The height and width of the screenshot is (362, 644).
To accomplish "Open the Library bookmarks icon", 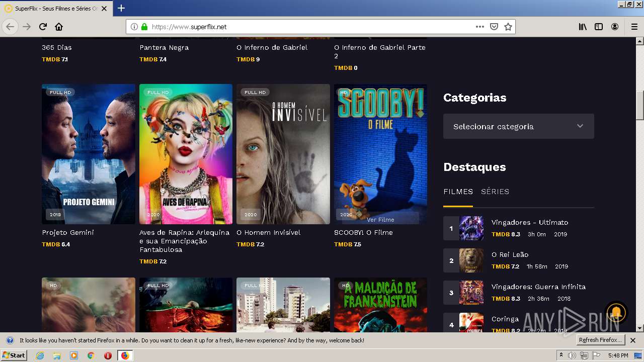I will 583,27.
